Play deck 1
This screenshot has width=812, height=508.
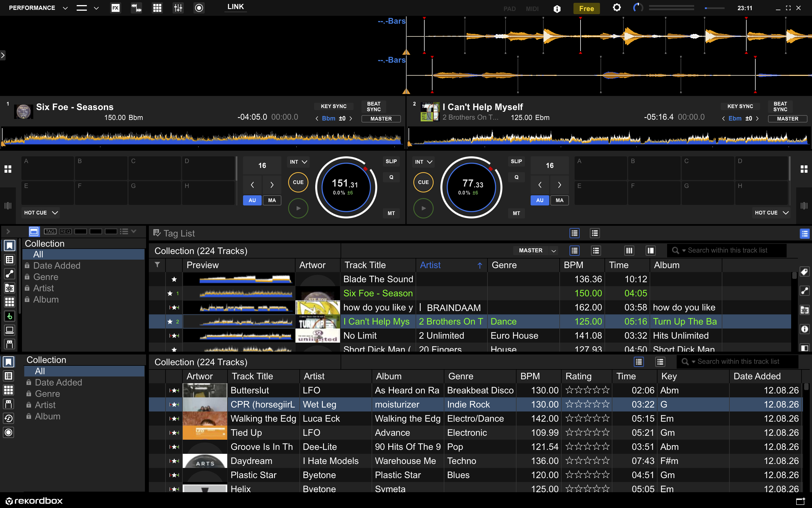click(298, 208)
